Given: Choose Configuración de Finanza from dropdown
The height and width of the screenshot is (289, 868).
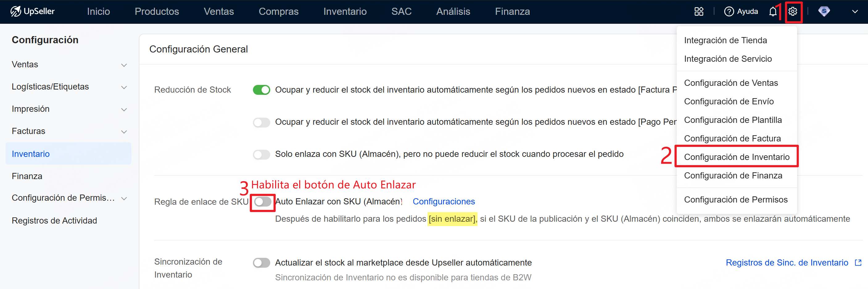Looking at the screenshot, I should (x=733, y=176).
